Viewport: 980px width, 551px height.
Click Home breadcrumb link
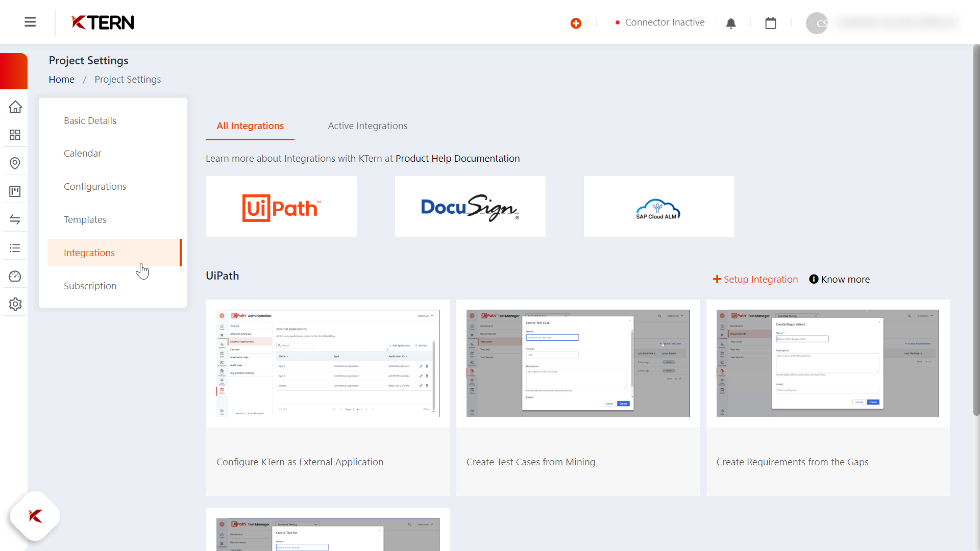(61, 80)
